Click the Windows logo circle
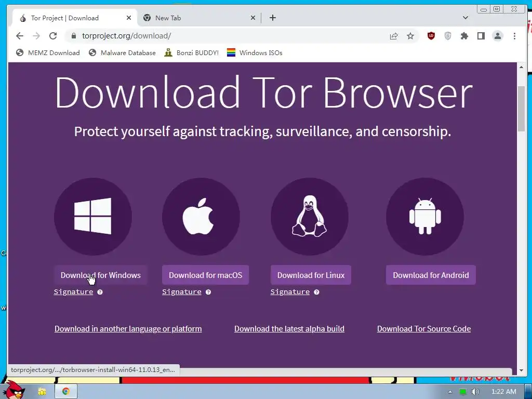This screenshot has width=532, height=399. tap(93, 217)
